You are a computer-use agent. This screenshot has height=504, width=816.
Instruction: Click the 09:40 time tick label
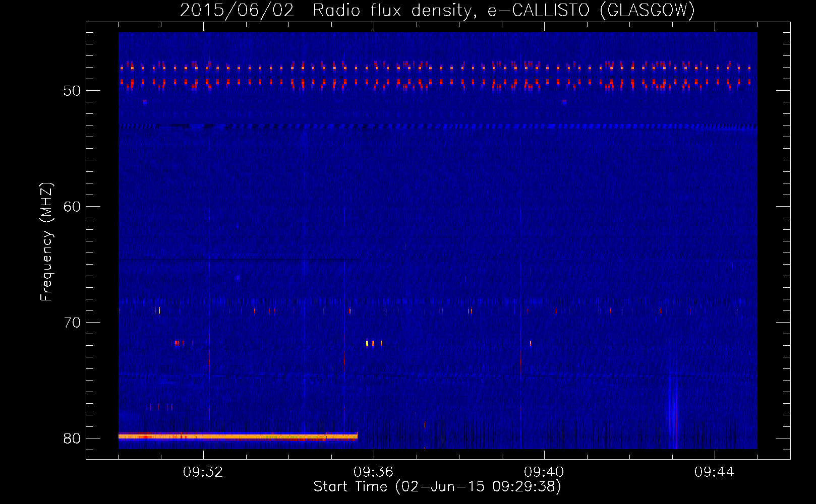544,472
